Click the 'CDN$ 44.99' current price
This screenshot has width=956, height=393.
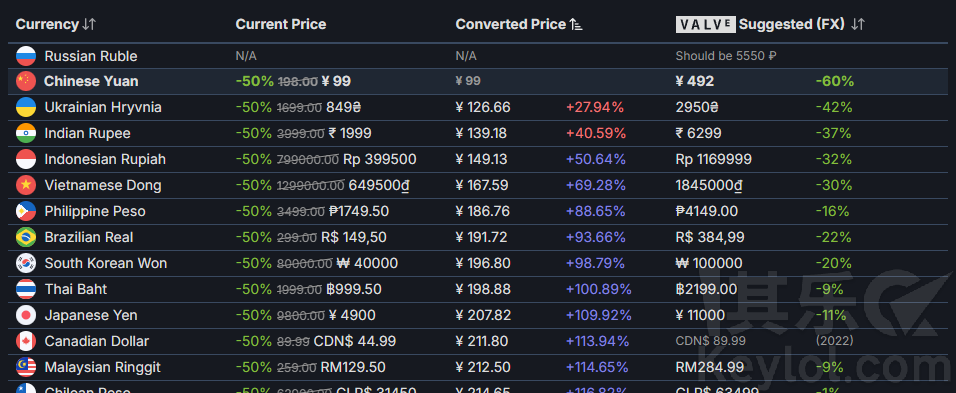354,341
